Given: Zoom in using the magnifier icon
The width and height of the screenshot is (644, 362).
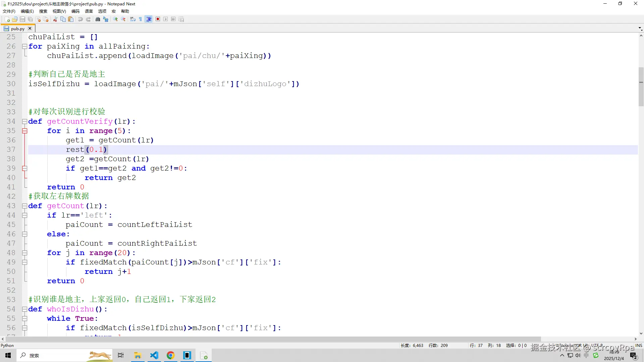Looking at the screenshot, I should click(115, 19).
